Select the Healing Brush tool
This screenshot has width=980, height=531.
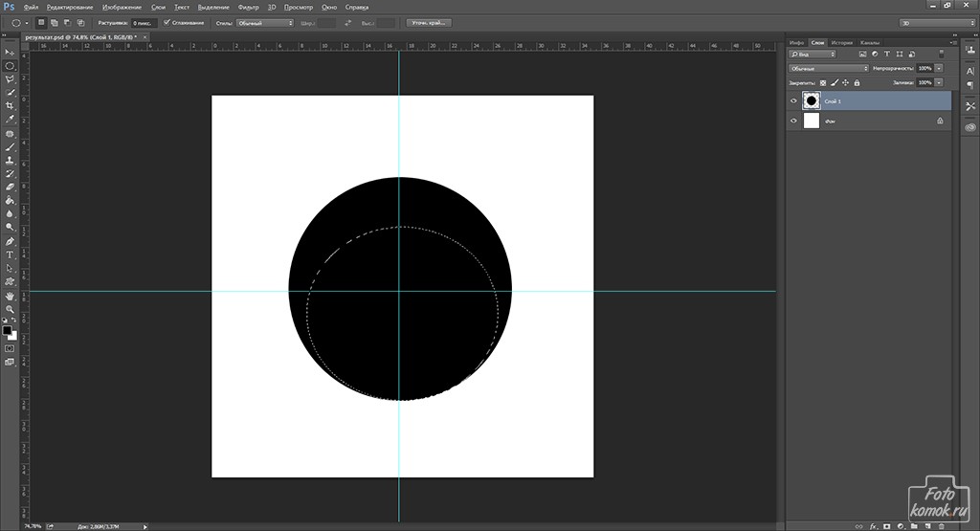pos(10,134)
